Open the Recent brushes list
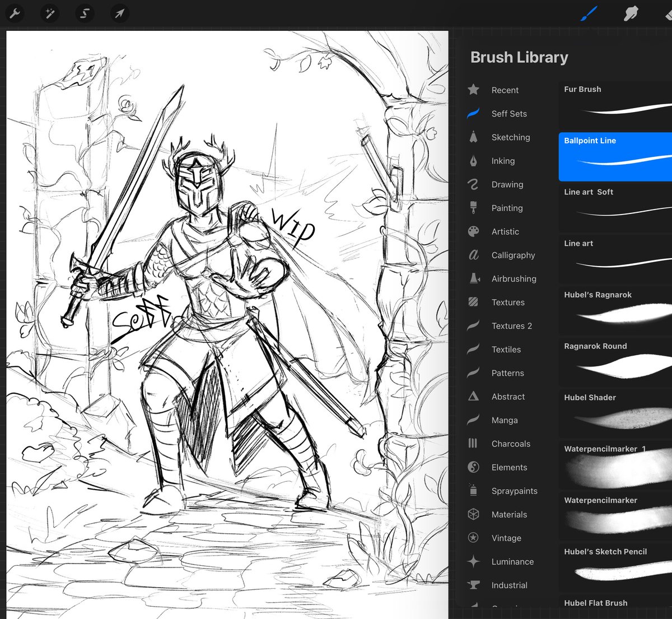The image size is (672, 619). (505, 90)
